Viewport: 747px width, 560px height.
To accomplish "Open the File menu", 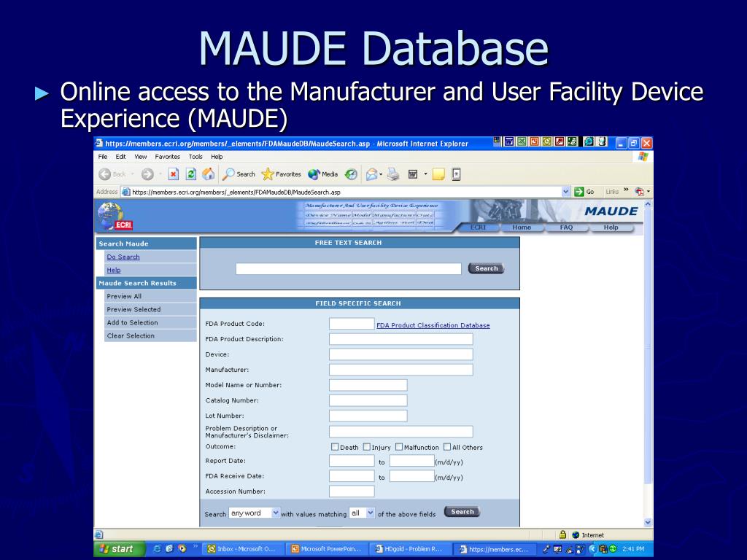I will click(x=103, y=157).
